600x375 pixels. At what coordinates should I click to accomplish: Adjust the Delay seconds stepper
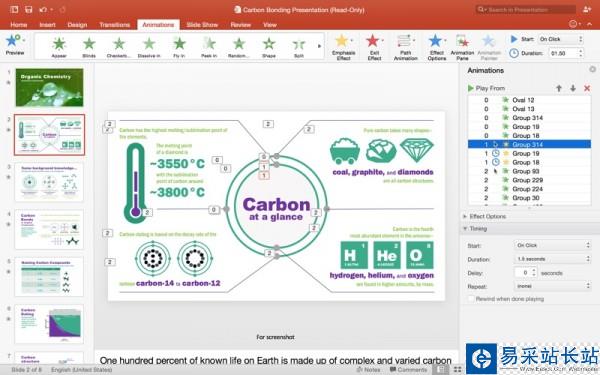pos(534,272)
